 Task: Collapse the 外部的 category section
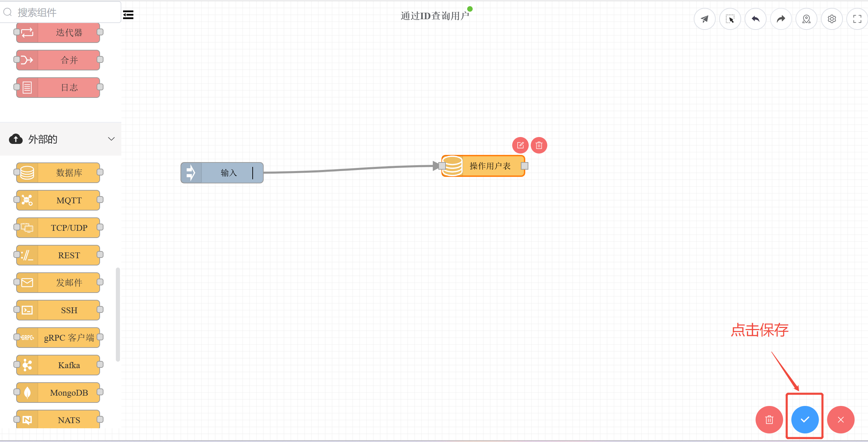[x=43, y=139]
